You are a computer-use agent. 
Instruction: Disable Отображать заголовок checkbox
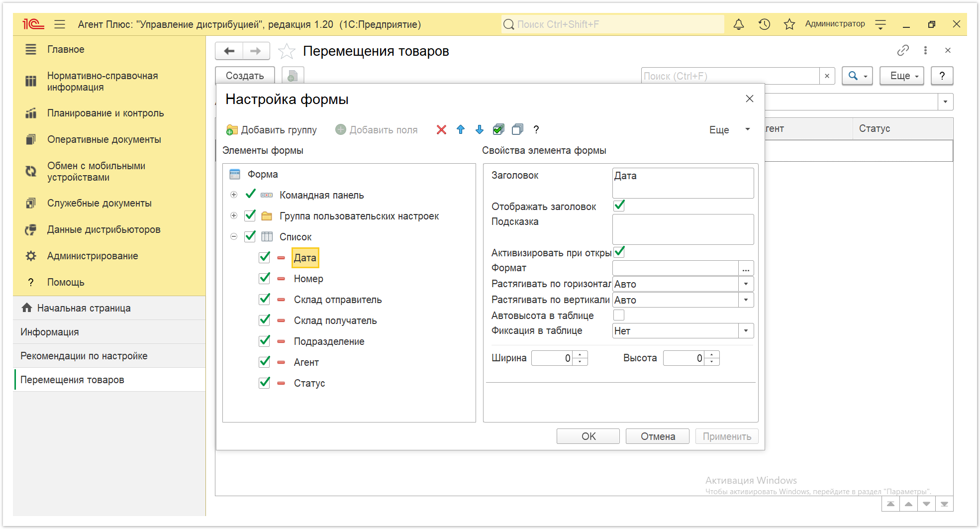click(619, 206)
